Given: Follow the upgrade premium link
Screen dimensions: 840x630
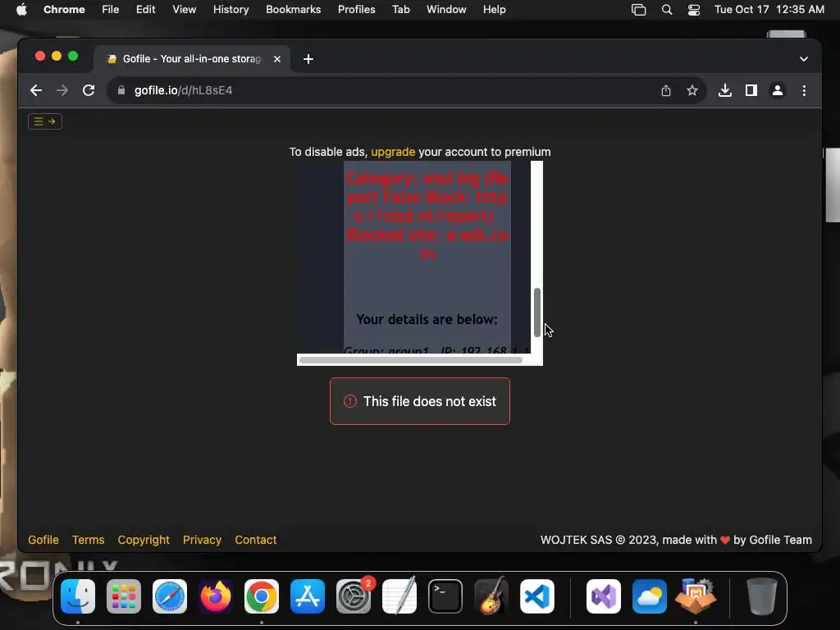Looking at the screenshot, I should click(x=393, y=152).
